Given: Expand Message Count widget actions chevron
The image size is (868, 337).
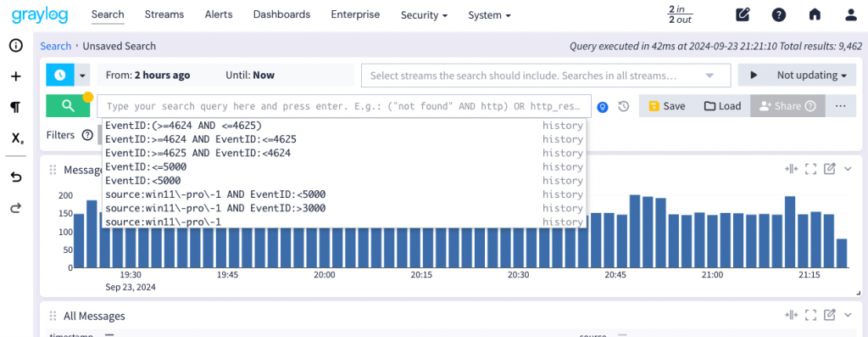Looking at the screenshot, I should pyautogui.click(x=848, y=169).
